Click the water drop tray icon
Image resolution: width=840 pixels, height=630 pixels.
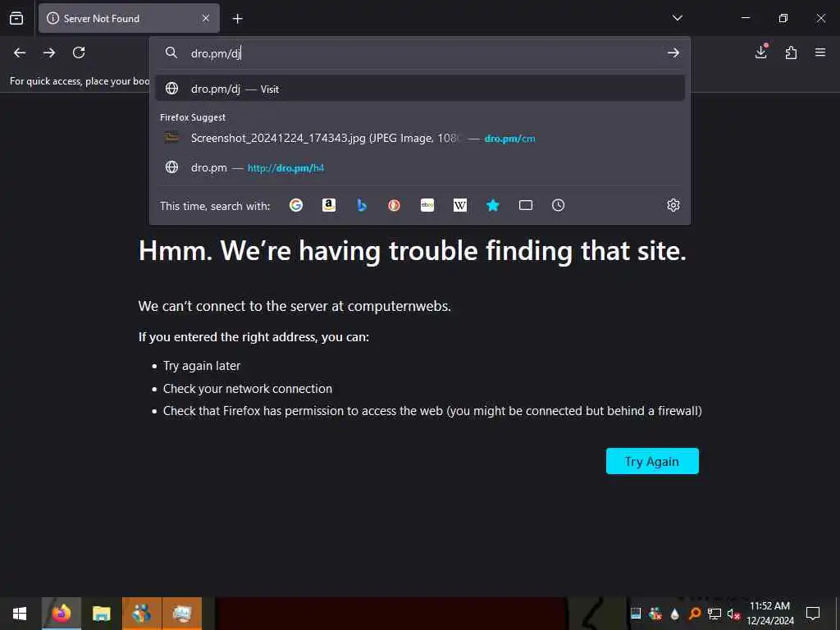tap(674, 614)
